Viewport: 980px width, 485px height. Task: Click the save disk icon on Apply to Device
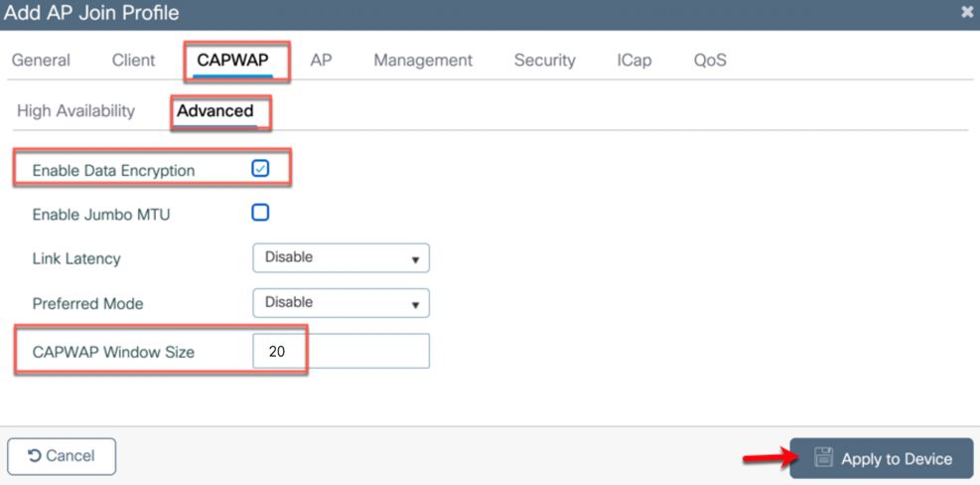click(824, 458)
